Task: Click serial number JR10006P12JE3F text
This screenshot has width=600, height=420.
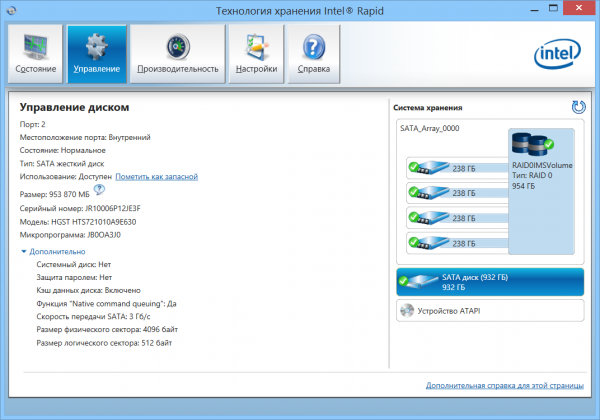Action: pyautogui.click(x=112, y=208)
